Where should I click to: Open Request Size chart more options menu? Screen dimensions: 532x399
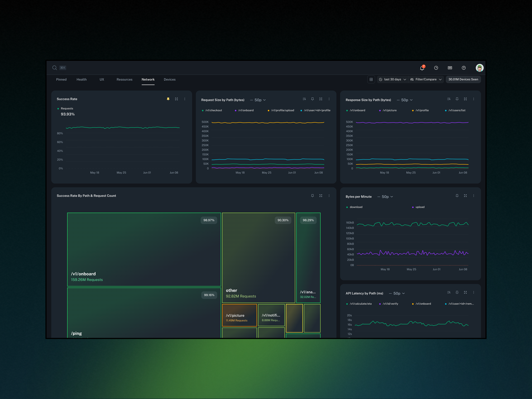329,99
